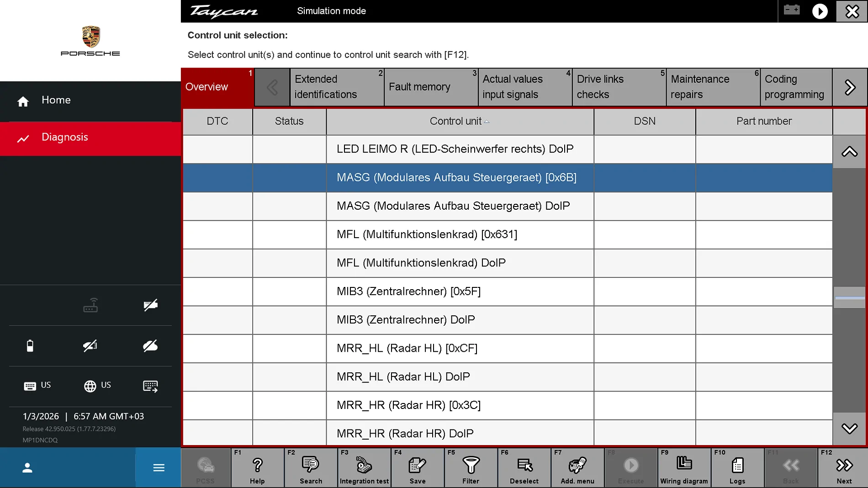Image resolution: width=868 pixels, height=488 pixels.
Task: Switch to the Coding programming tab
Action: pyautogui.click(x=796, y=87)
